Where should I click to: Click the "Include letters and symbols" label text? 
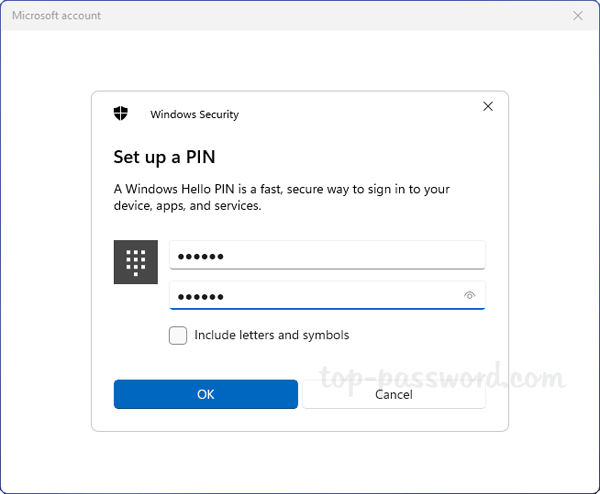tap(272, 335)
